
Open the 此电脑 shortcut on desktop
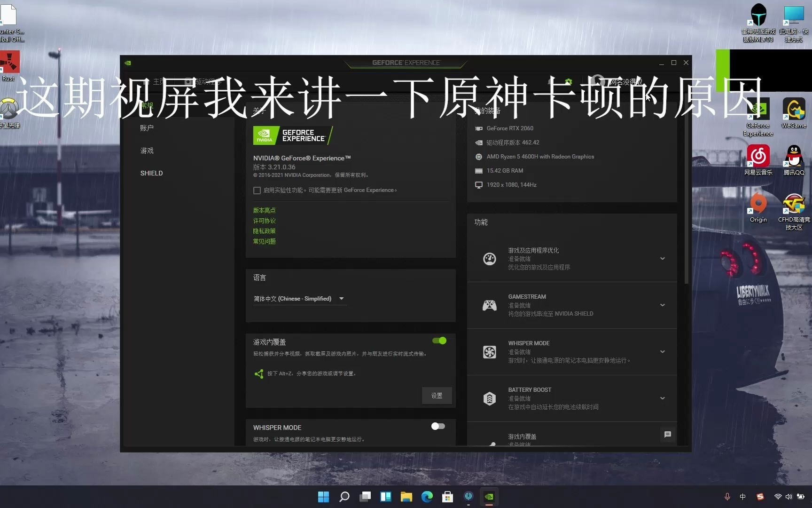(x=794, y=23)
